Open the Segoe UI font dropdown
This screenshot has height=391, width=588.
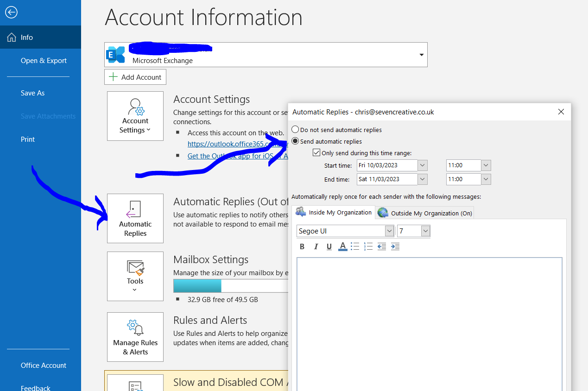[389, 231]
